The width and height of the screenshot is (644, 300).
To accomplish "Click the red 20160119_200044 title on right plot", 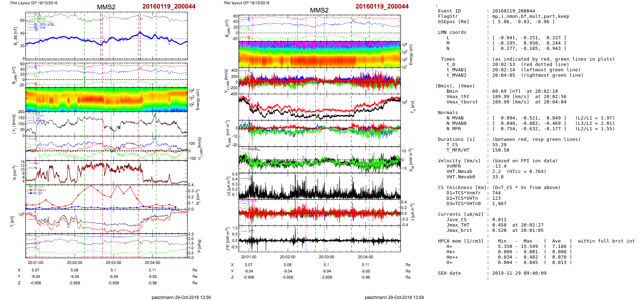I will coord(382,6).
